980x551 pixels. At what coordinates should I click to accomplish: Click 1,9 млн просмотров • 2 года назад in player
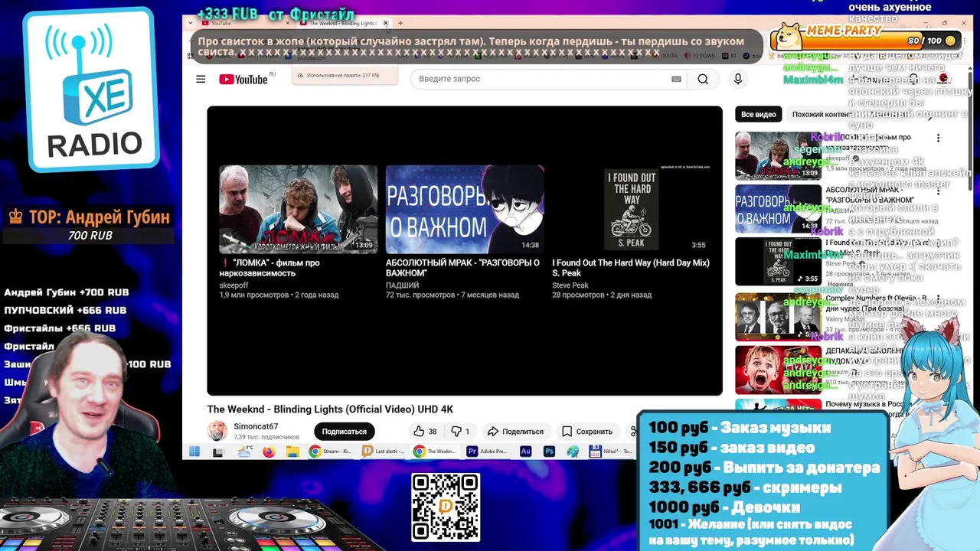coord(279,295)
